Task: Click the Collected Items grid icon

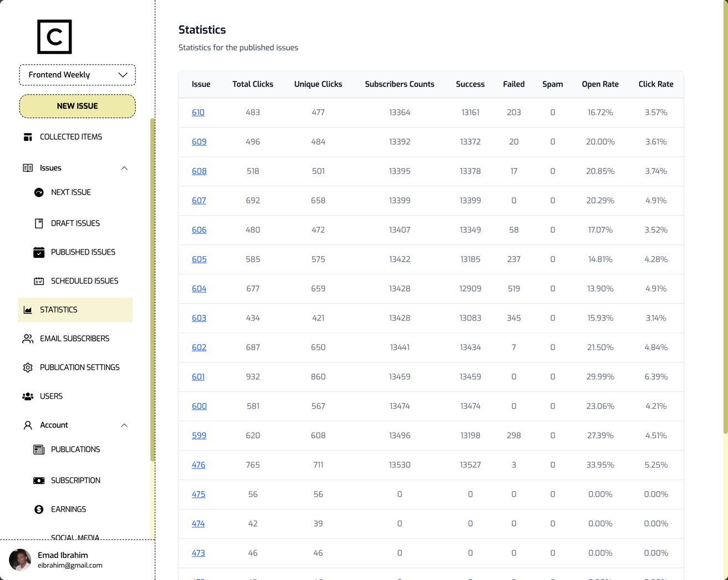Action: 28,136
